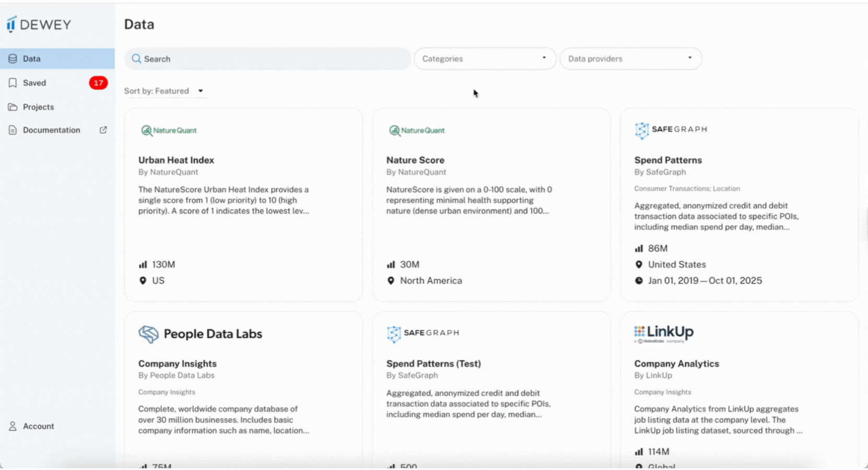Click "United States" coverage text
The height and width of the screenshot is (470, 868).
tap(677, 265)
